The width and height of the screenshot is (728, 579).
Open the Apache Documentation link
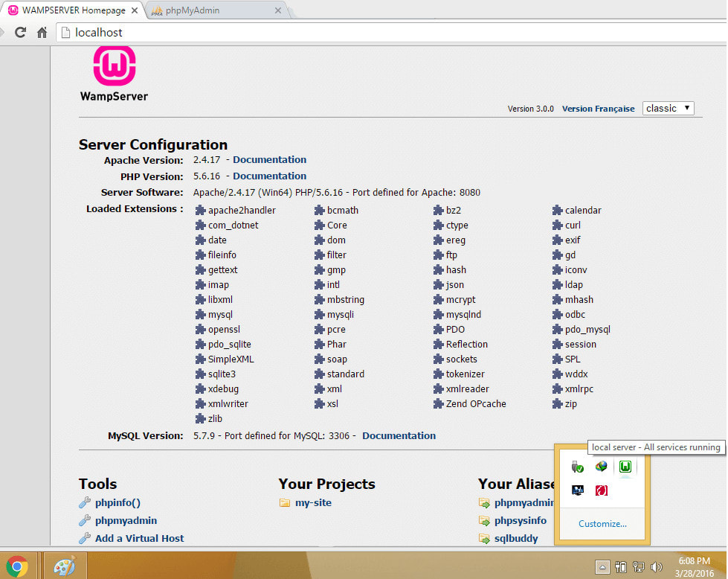pyautogui.click(x=269, y=160)
